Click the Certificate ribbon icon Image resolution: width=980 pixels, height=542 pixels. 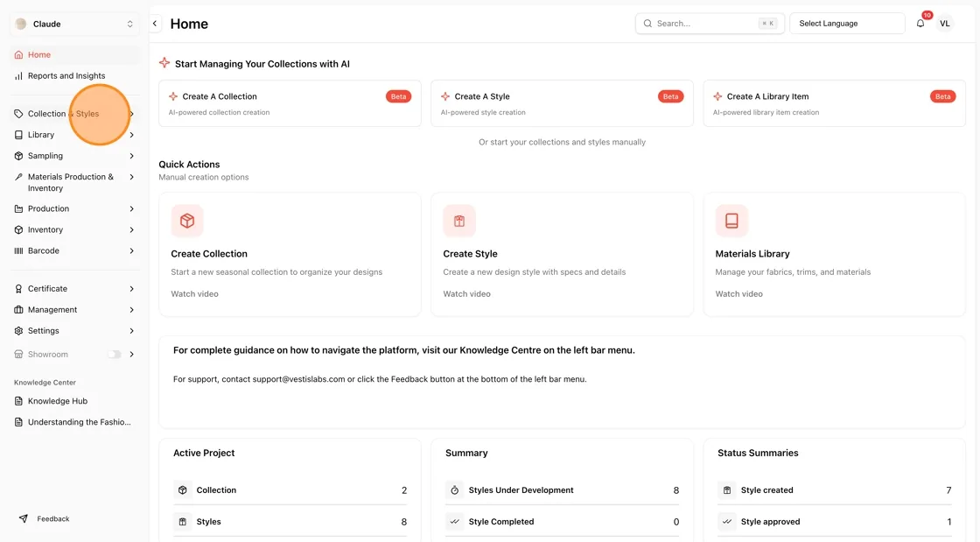pos(18,289)
